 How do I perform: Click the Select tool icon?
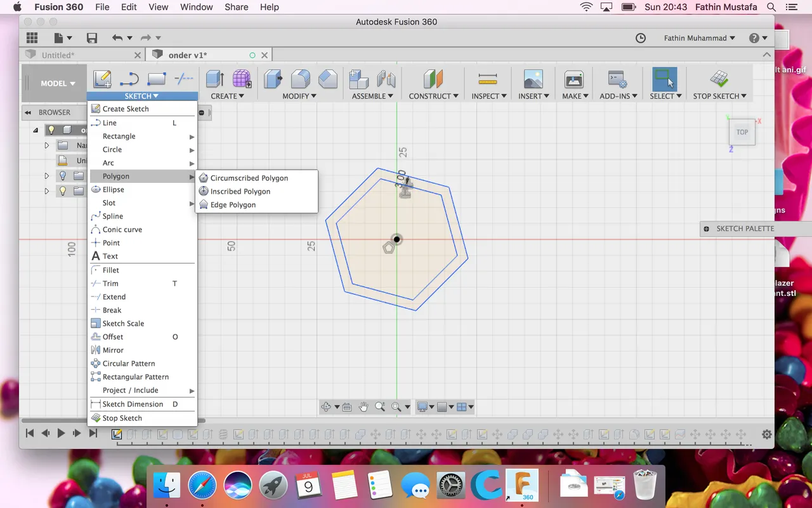pos(664,79)
